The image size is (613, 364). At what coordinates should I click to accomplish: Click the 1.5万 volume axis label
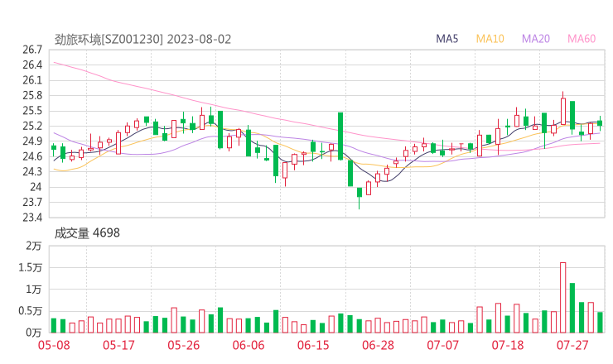click(x=30, y=268)
